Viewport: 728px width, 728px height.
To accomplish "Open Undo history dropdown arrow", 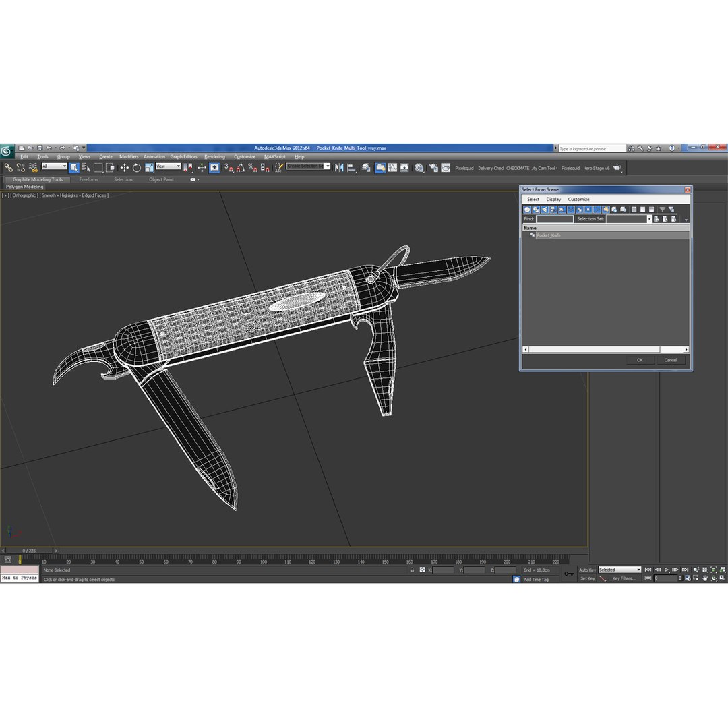I will coord(55,148).
